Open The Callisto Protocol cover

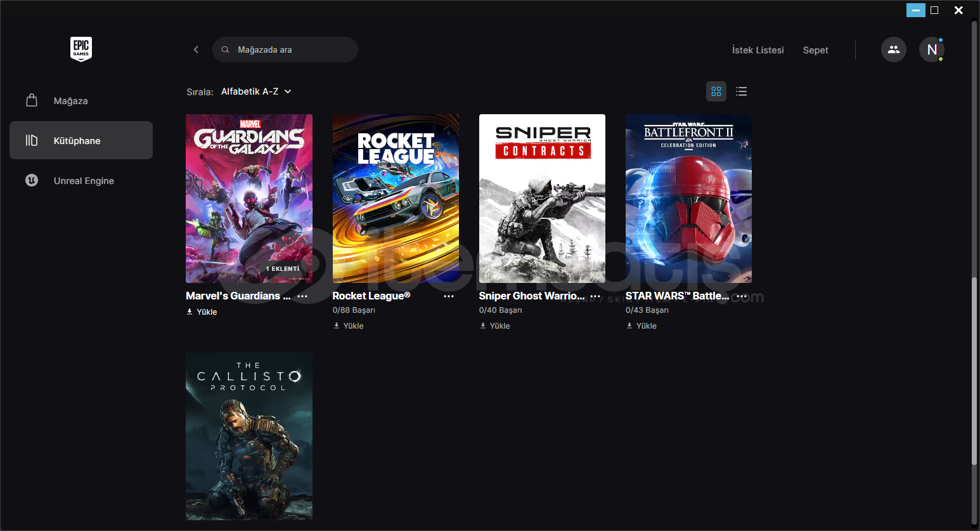[249, 436]
